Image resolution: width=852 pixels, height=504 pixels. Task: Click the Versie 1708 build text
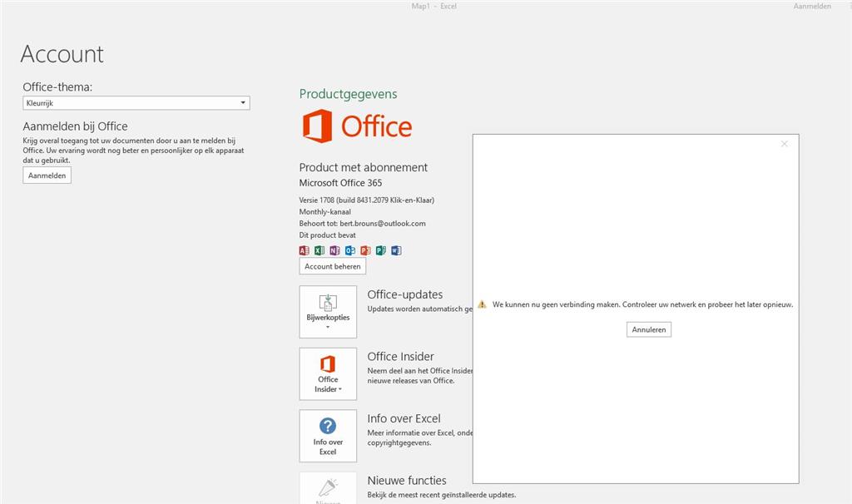tap(367, 200)
